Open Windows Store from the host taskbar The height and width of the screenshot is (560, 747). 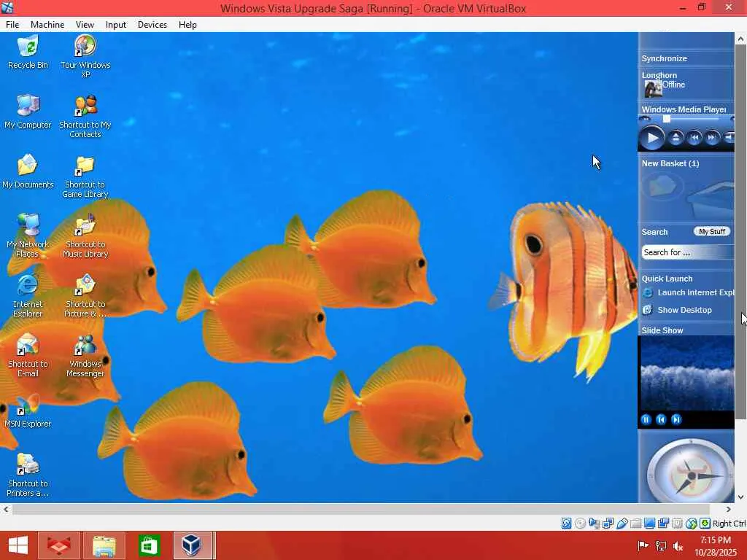click(x=149, y=545)
